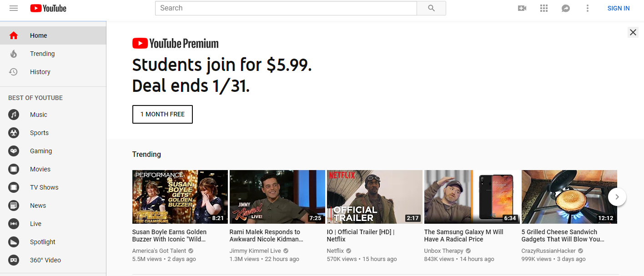Click the SIGN IN link
The width and height of the screenshot is (644, 276).
619,8
